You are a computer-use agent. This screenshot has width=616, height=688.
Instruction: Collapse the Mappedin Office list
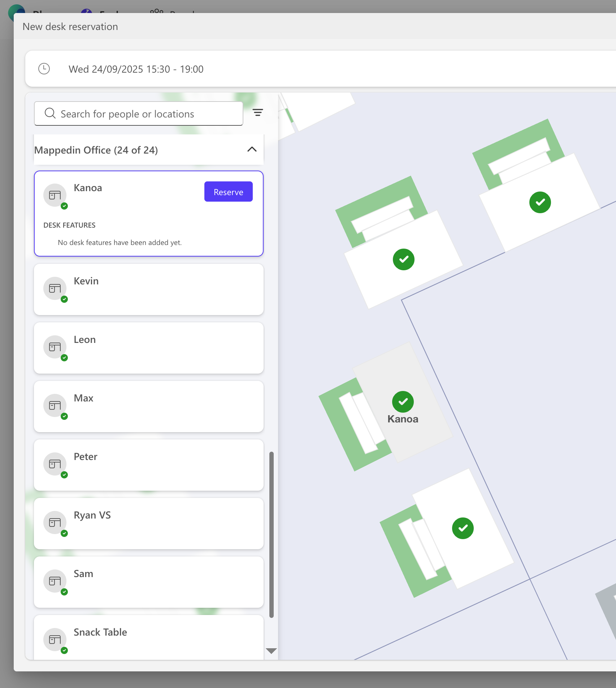[252, 150]
